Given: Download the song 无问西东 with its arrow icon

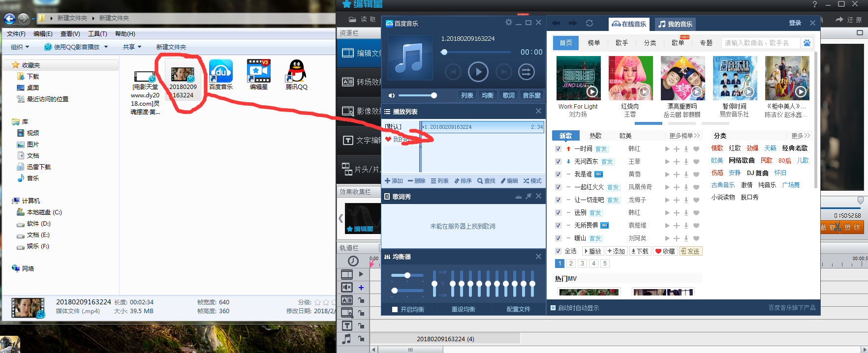Looking at the screenshot, I should pos(686,162).
